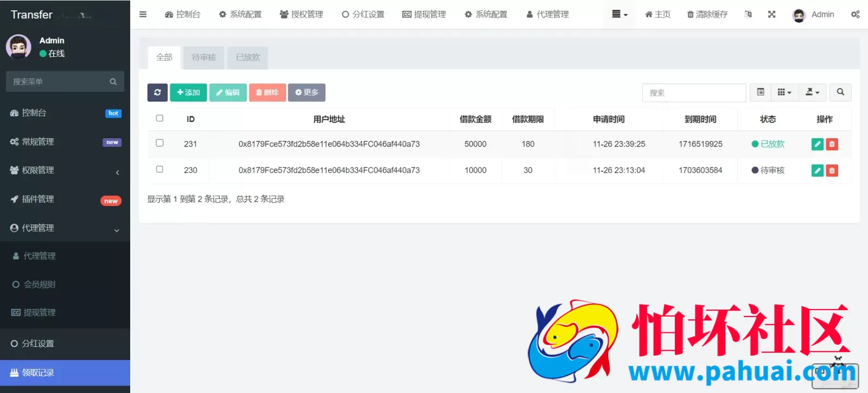Screen dimensions: 868x393
Task: Click 清除缓存 in top bar
Action: [707, 15]
